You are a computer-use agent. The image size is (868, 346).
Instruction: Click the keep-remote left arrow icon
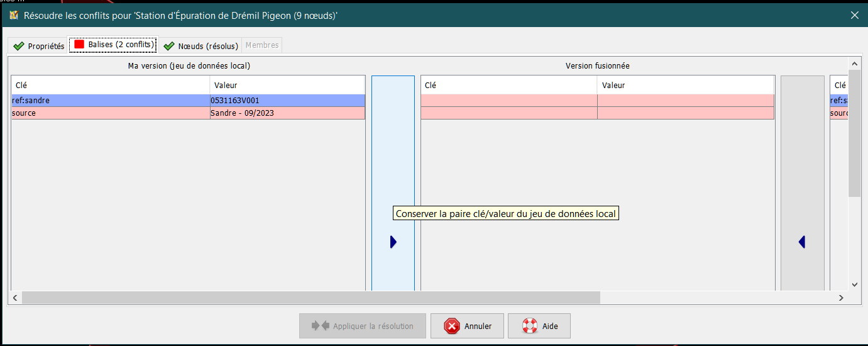(802, 242)
